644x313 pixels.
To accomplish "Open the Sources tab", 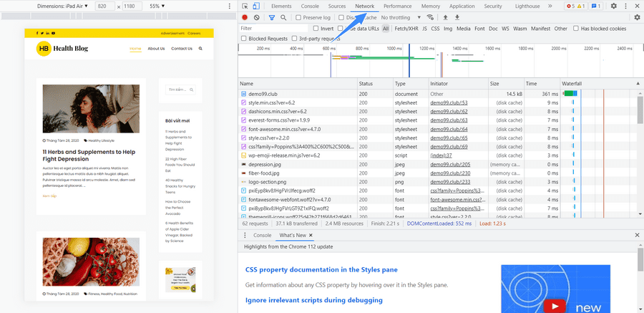I will [x=337, y=6].
